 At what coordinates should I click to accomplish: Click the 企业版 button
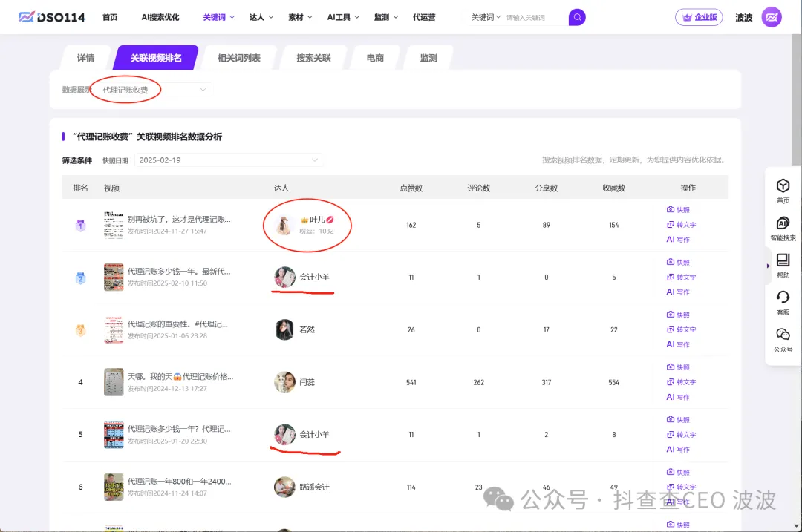click(699, 17)
